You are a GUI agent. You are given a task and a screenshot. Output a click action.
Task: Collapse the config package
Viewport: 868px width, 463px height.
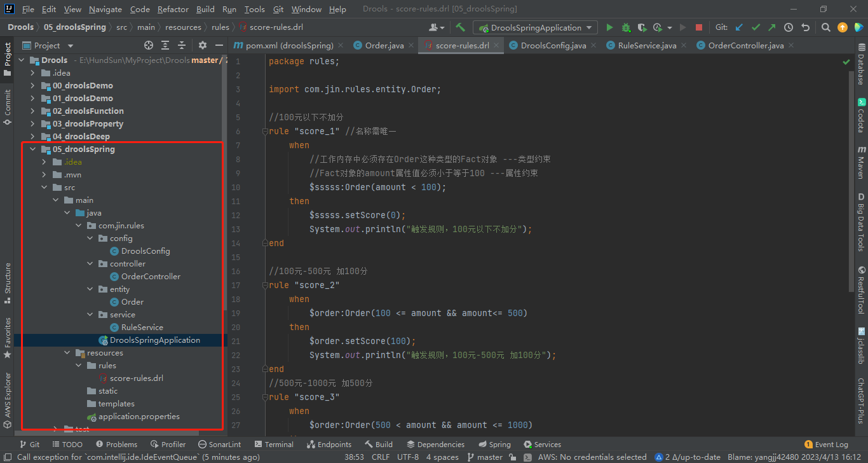tap(90, 238)
